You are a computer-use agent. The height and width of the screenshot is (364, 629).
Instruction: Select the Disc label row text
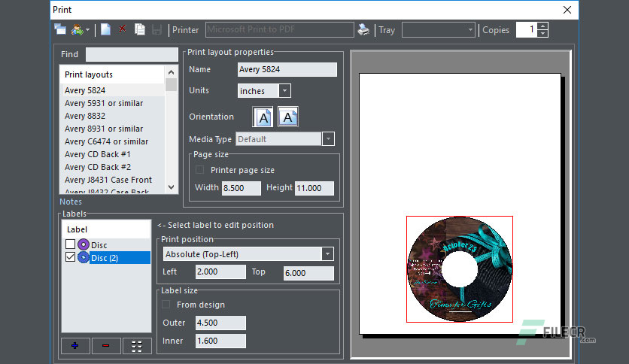99,245
